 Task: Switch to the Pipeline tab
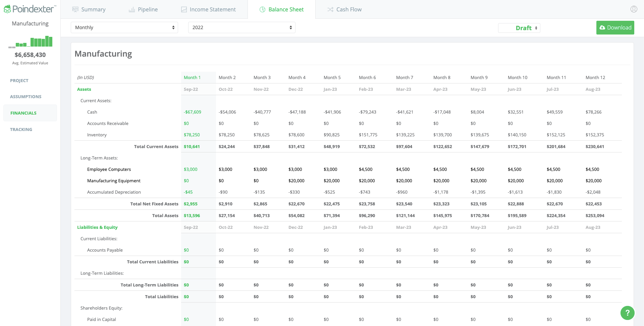click(x=143, y=9)
